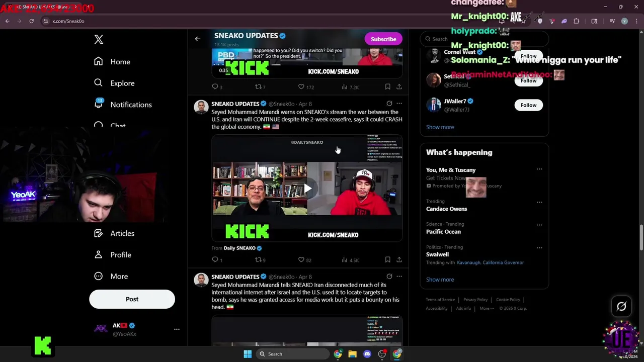This screenshot has height=362, width=644.
Task: Open the footer More menu
Action: pyautogui.click(x=487, y=308)
